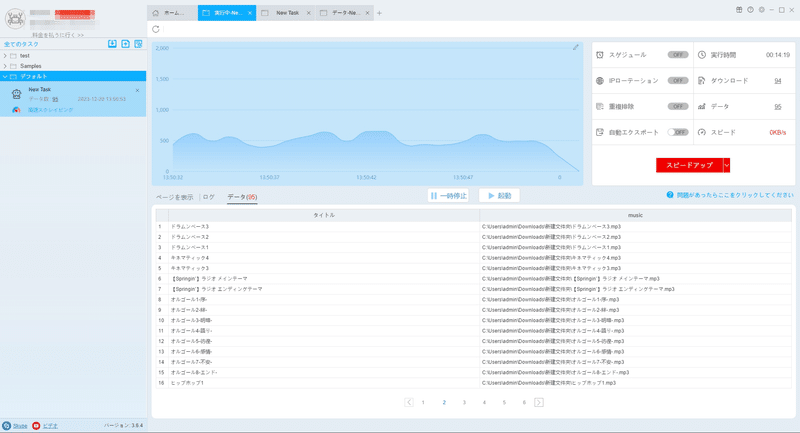Click the speed gauge icon

coord(702,132)
